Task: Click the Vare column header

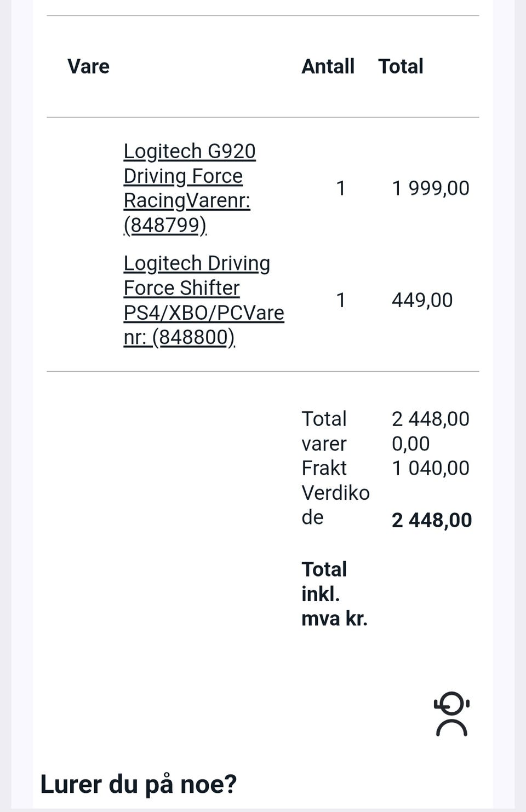Action: (x=88, y=66)
